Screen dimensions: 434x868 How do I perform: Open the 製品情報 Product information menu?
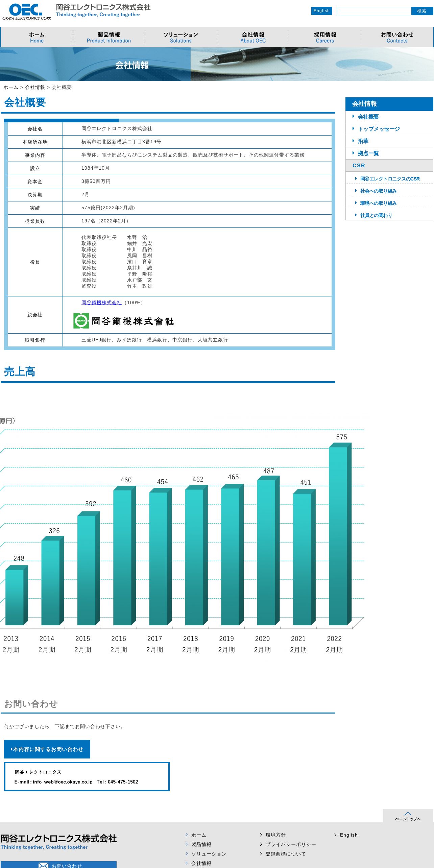[109, 37]
